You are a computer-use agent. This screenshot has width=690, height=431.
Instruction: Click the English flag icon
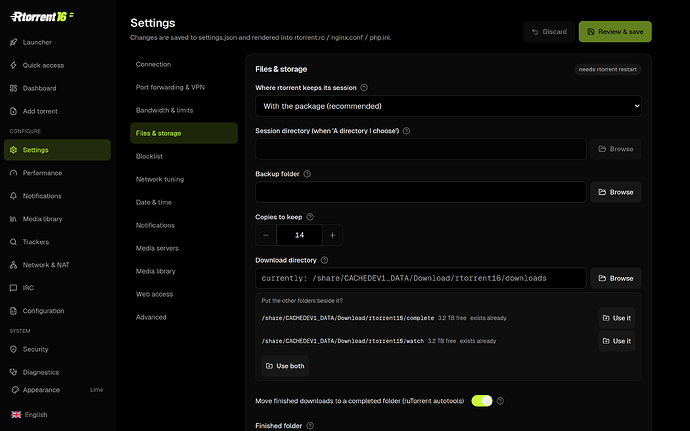tap(16, 415)
